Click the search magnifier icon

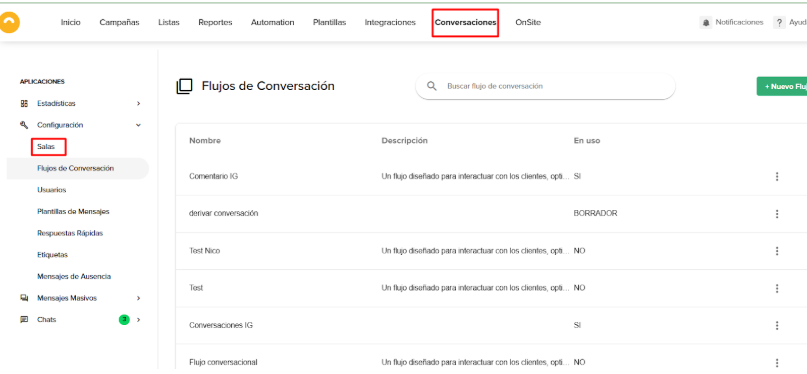(432, 86)
